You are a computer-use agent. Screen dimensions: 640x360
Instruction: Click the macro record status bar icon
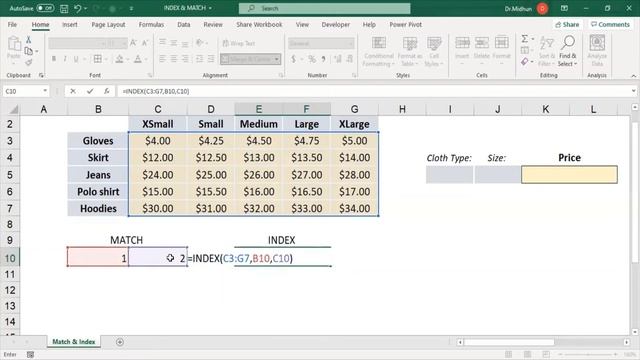click(30, 354)
